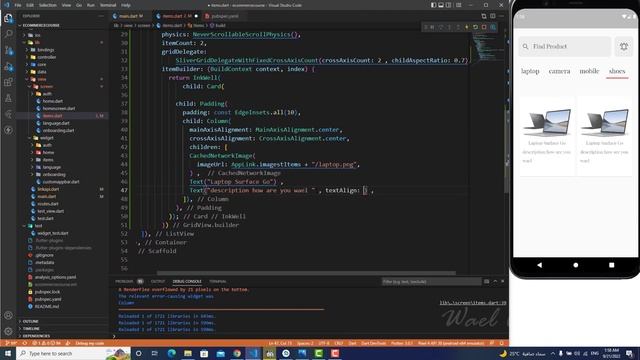Switch to main.dart editor tab

128,16
